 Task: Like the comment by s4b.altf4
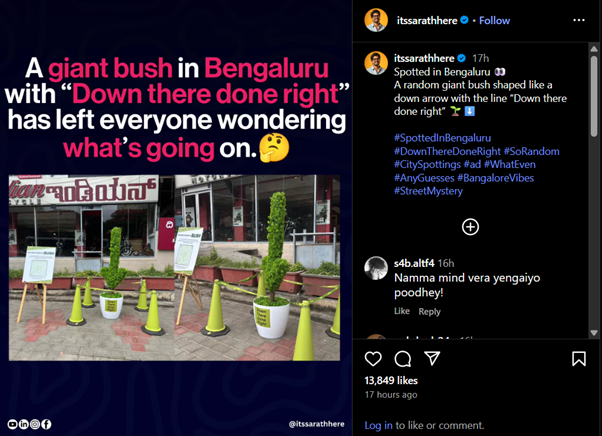(402, 311)
